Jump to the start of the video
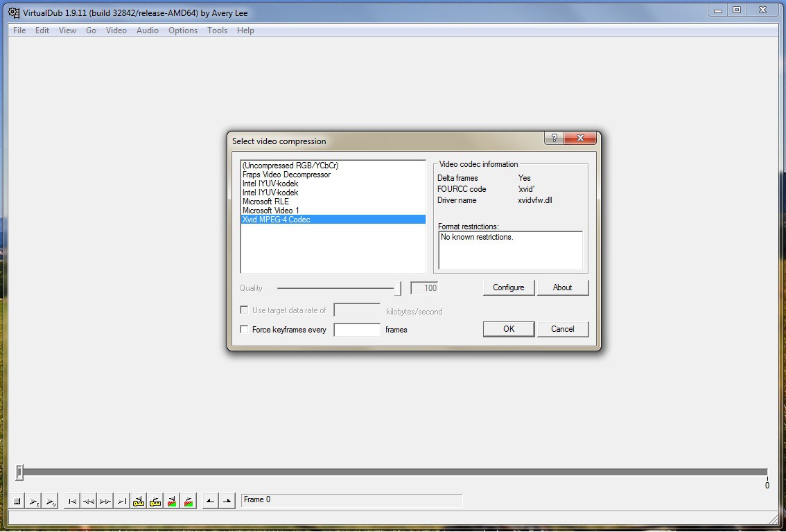Viewport: 786px width, 532px height. (72, 501)
